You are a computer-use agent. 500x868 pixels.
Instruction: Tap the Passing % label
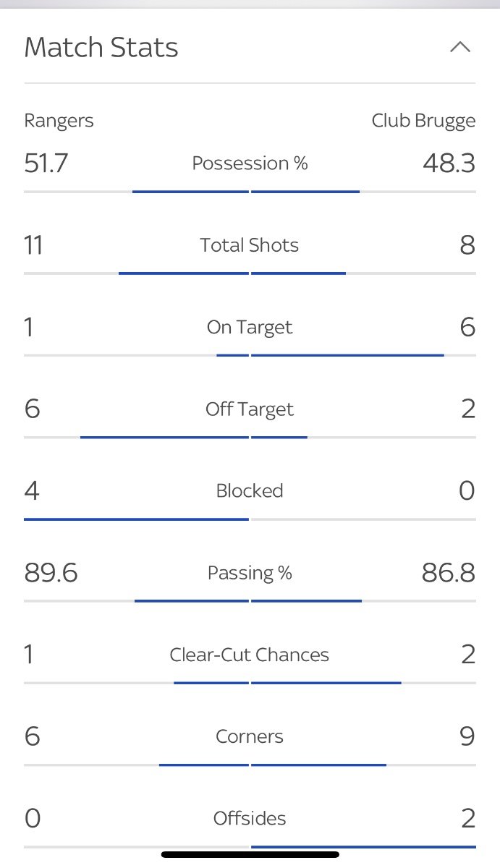point(250,573)
